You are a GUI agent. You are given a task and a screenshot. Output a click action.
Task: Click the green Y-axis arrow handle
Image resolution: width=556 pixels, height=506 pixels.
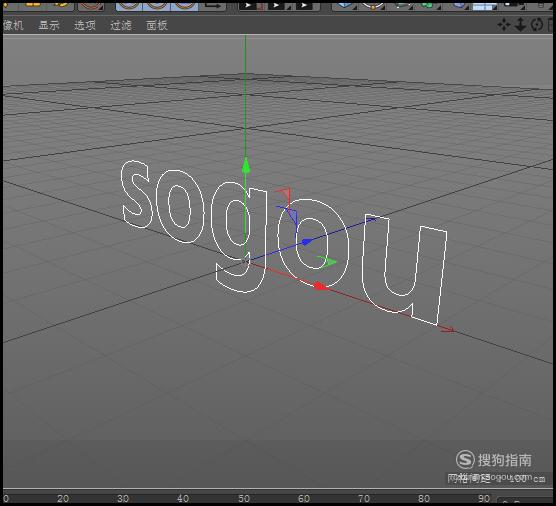(246, 166)
